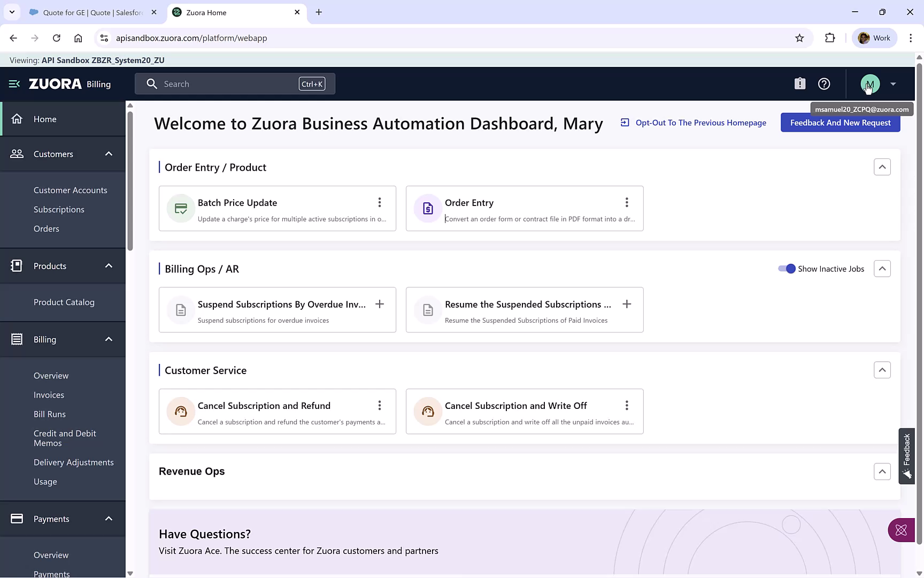Click the Feedback And New Request button
924x578 pixels.
[840, 123]
